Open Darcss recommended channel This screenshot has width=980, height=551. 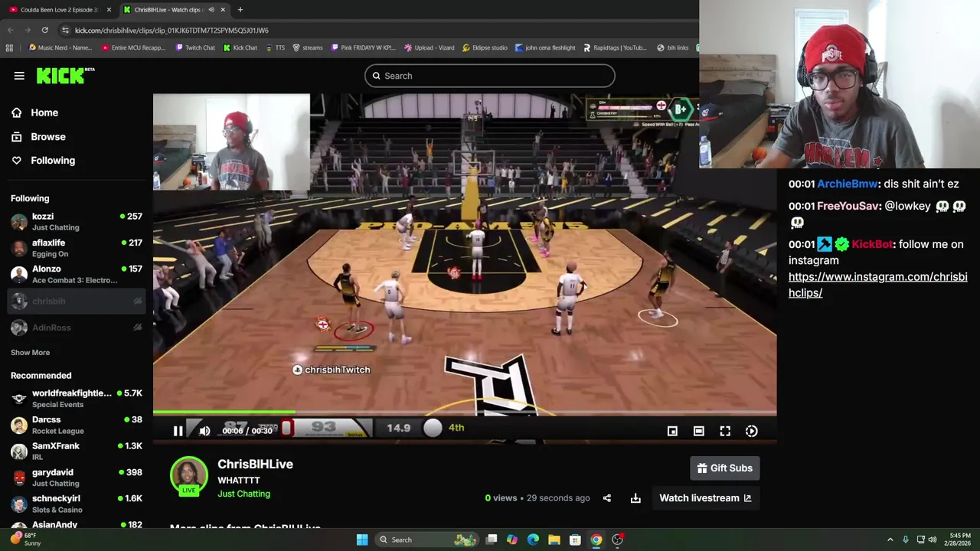coord(77,425)
